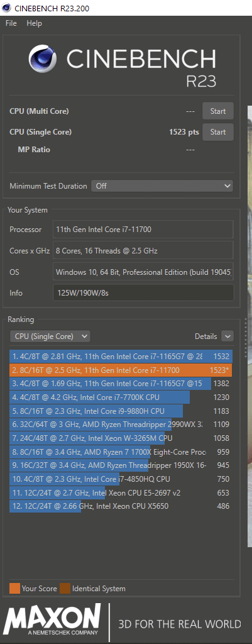This screenshot has width=252, height=644.
Task: Open the Help menu
Action: tap(34, 23)
